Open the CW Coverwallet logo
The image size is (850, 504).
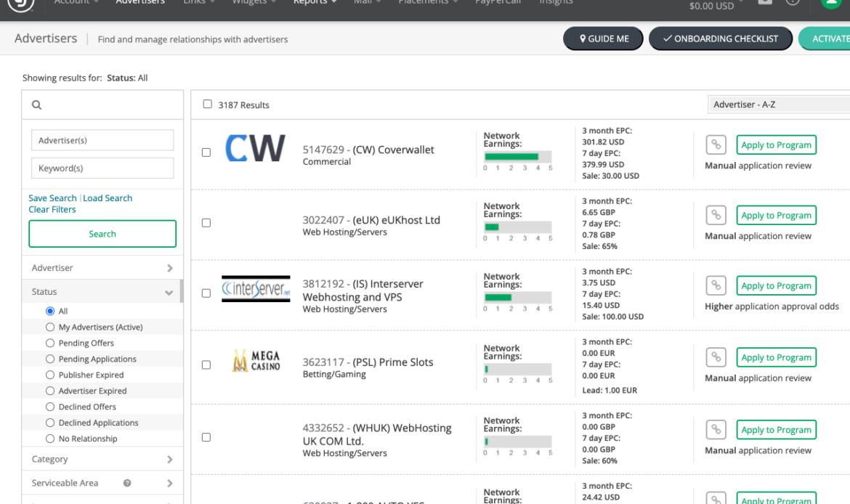(255, 148)
